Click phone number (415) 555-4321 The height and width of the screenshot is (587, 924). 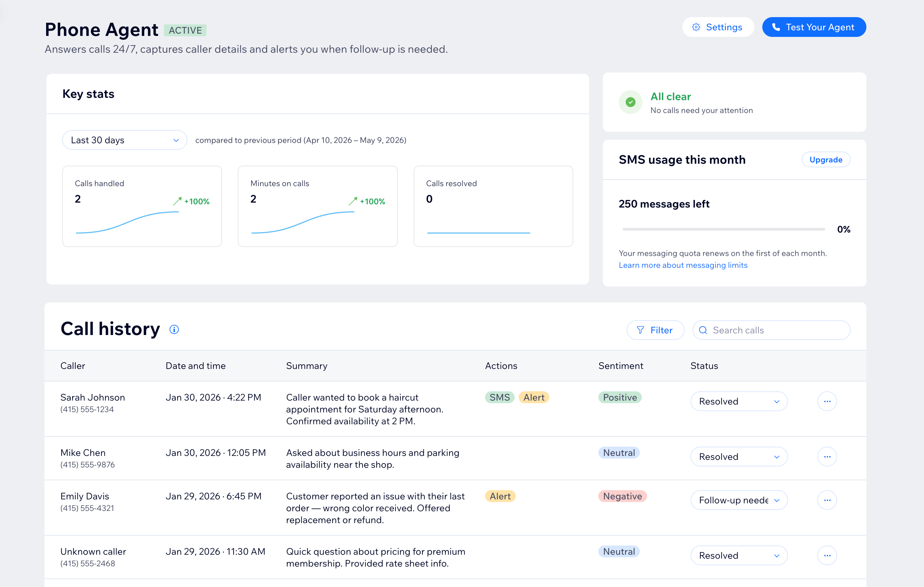pyautogui.click(x=87, y=508)
